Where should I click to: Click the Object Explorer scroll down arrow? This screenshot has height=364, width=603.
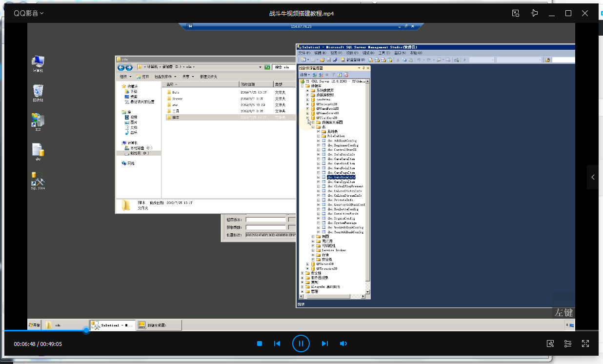[x=368, y=291]
